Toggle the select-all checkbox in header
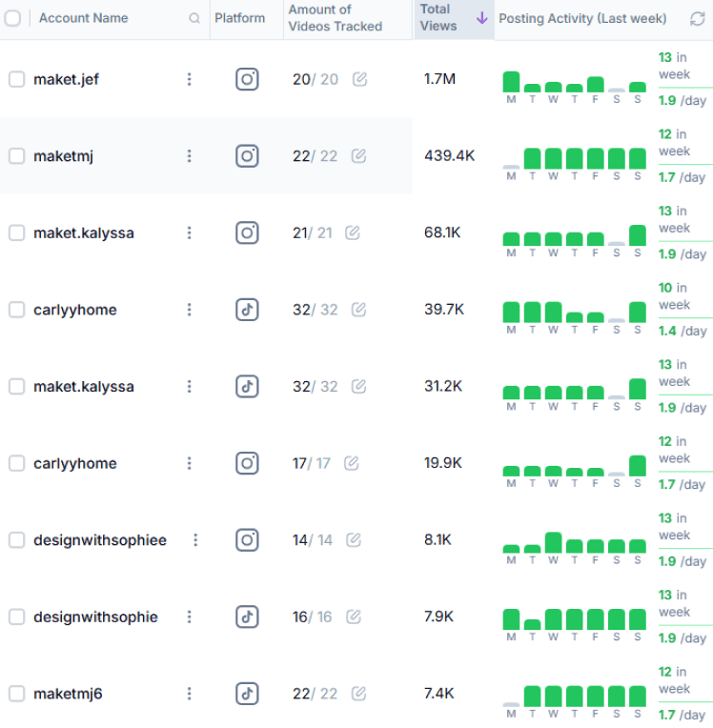 (12, 18)
